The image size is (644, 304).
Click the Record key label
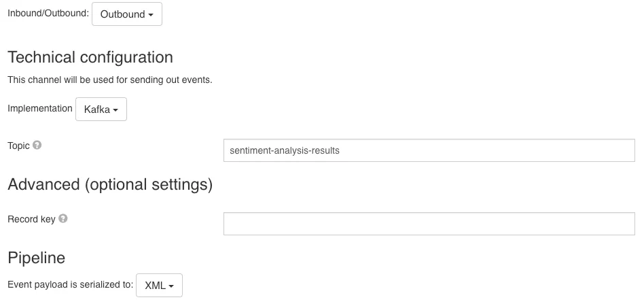coord(31,219)
